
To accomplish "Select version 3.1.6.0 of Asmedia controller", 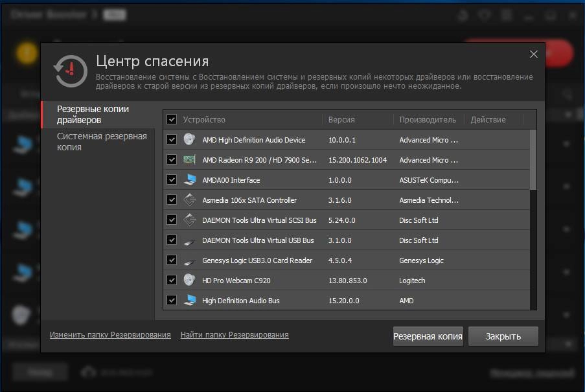I will 340,200.
